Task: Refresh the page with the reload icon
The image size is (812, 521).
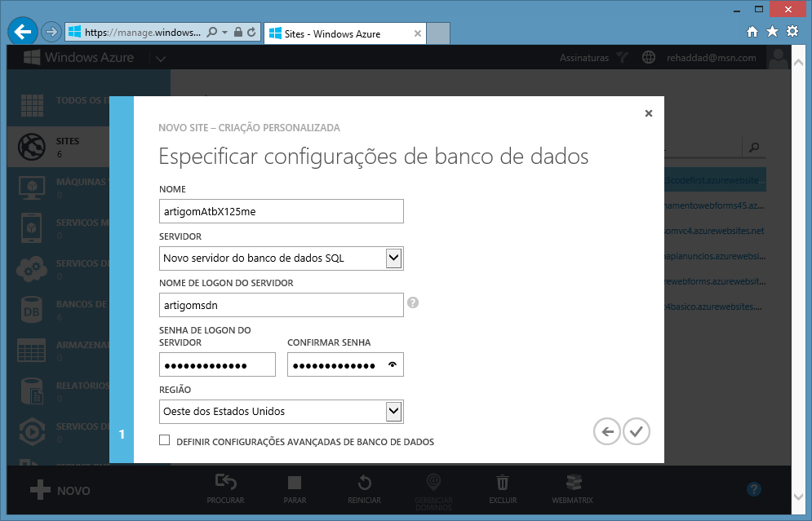Action: click(251, 32)
